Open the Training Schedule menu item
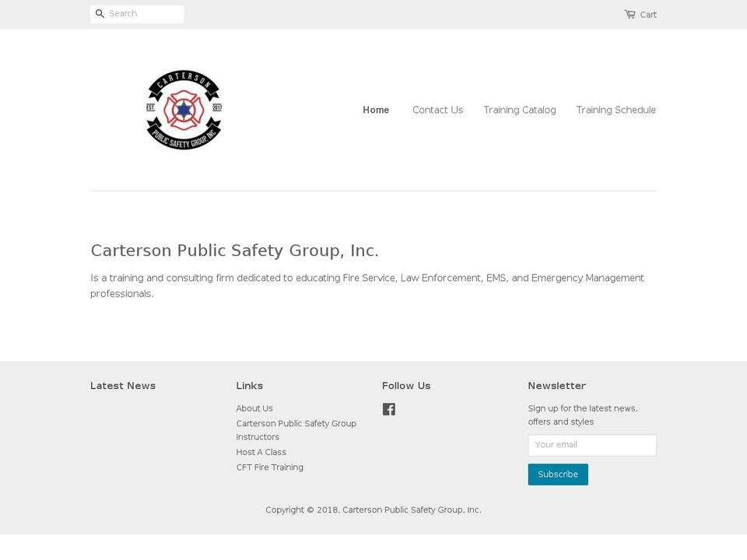This screenshot has width=747, height=560. click(616, 110)
